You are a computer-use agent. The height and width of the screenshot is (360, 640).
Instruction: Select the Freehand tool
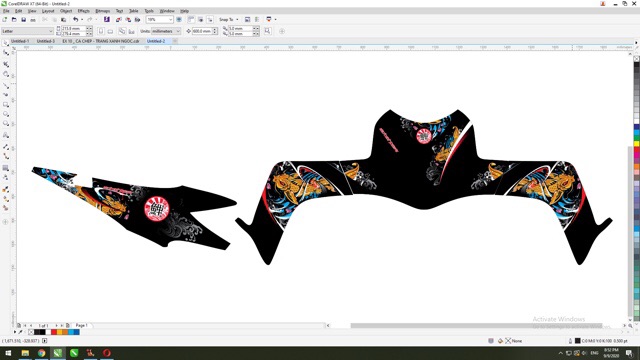pos(6,86)
